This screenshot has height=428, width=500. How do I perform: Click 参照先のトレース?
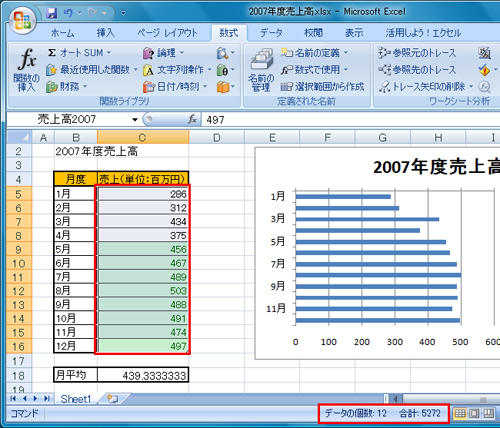[417, 70]
